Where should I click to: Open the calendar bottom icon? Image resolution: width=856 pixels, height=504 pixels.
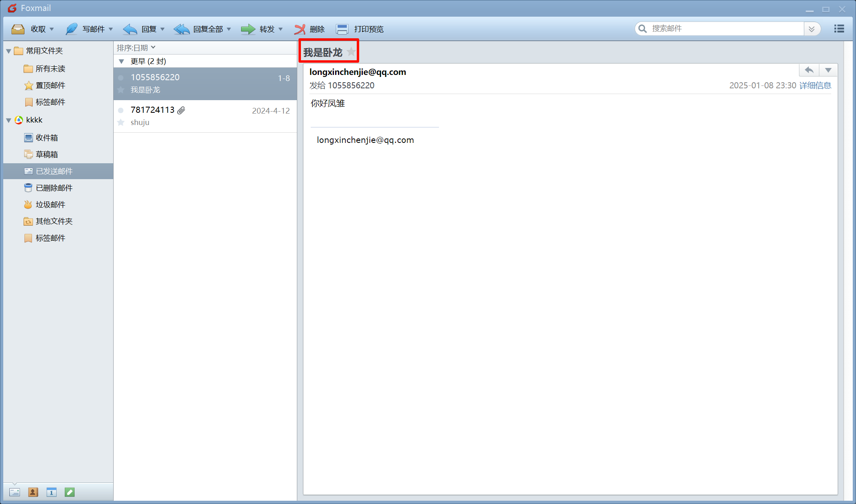pos(51,492)
